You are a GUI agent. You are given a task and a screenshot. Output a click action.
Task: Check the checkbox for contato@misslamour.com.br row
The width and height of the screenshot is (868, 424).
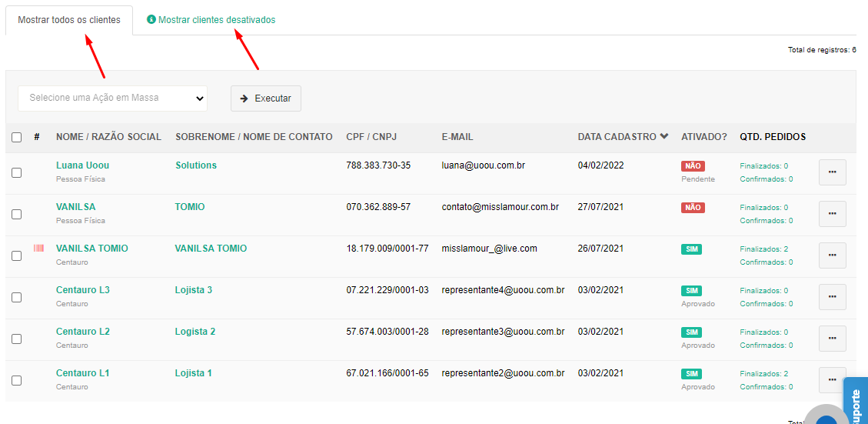point(17,214)
